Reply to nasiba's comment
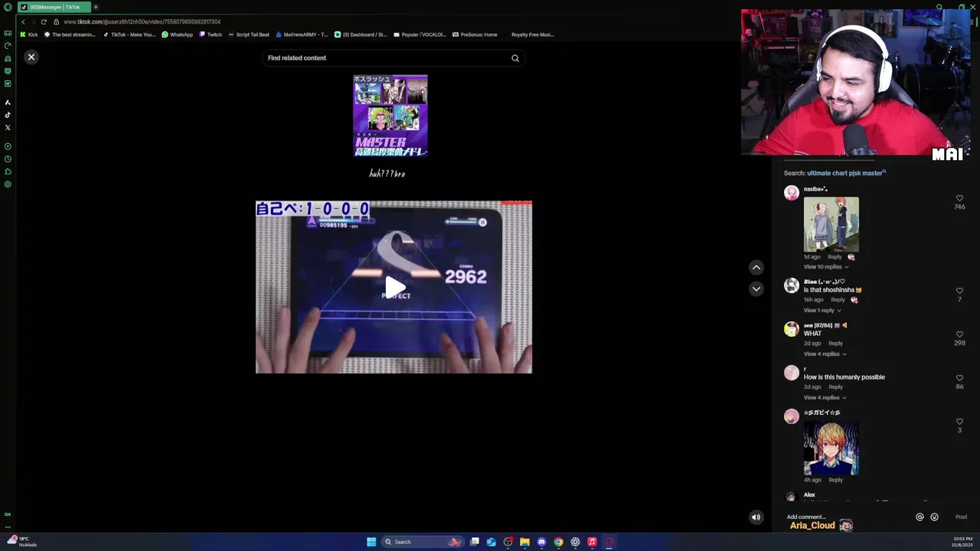This screenshot has width=980, height=551. coord(835,257)
